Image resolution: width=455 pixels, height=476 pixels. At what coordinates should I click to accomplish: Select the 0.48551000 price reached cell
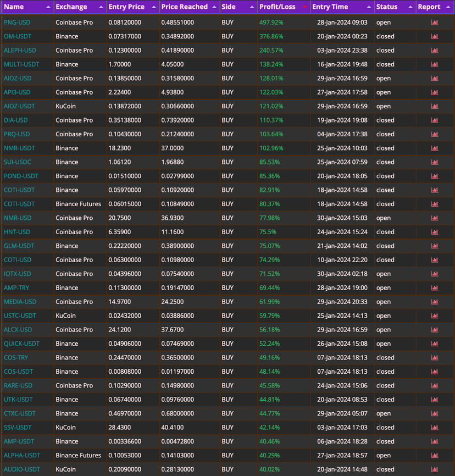(177, 23)
